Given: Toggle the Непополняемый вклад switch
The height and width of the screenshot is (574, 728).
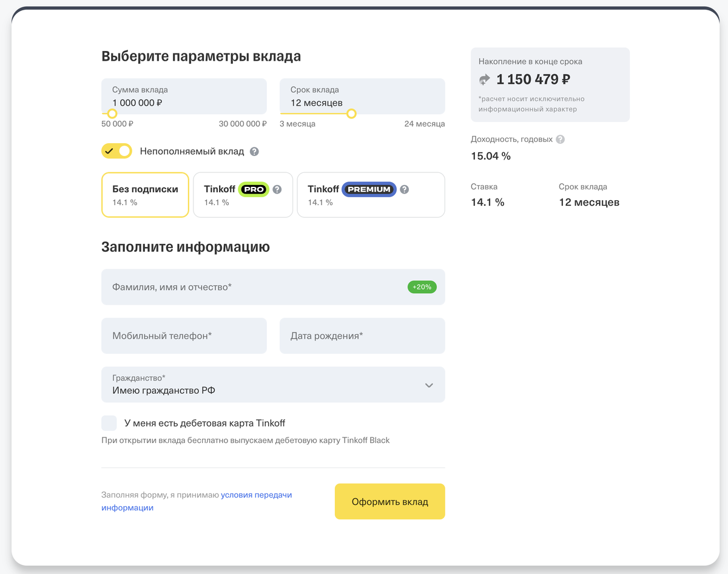Looking at the screenshot, I should (x=116, y=151).
